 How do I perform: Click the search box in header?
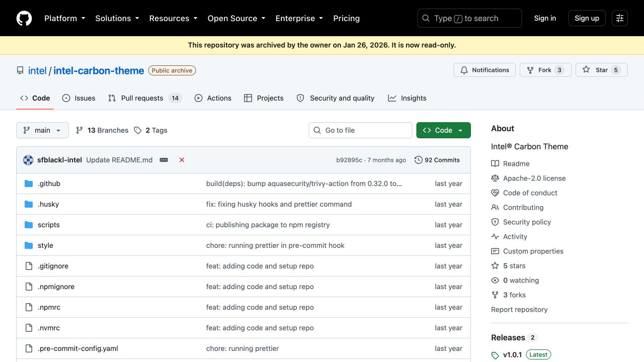click(469, 18)
